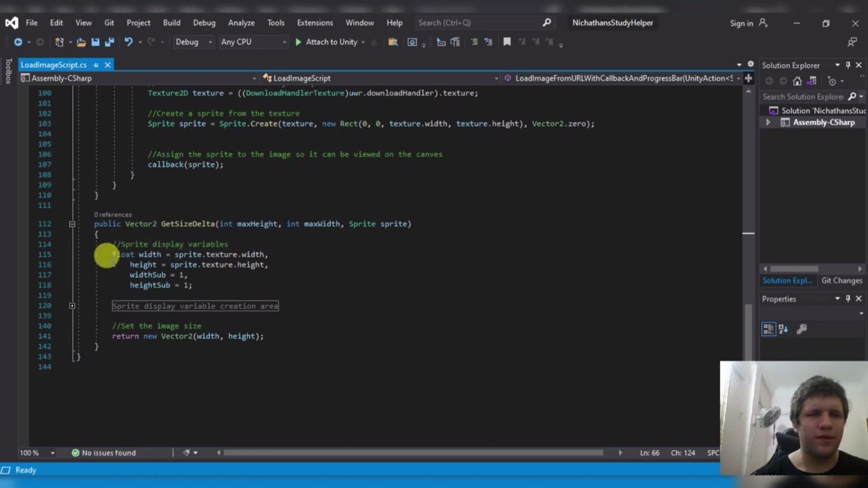Focus the Search Solution Explorer field
This screenshot has height=488, width=868.
pos(813,96)
